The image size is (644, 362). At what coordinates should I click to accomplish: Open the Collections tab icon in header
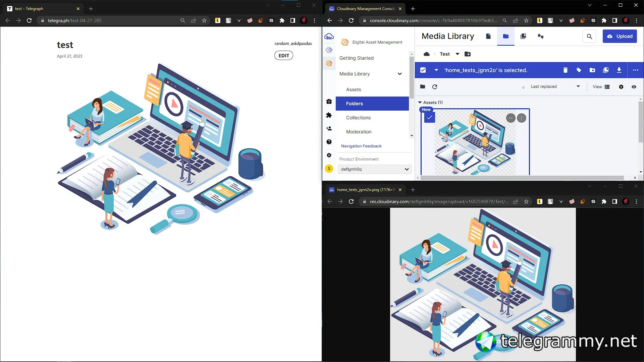(x=523, y=36)
